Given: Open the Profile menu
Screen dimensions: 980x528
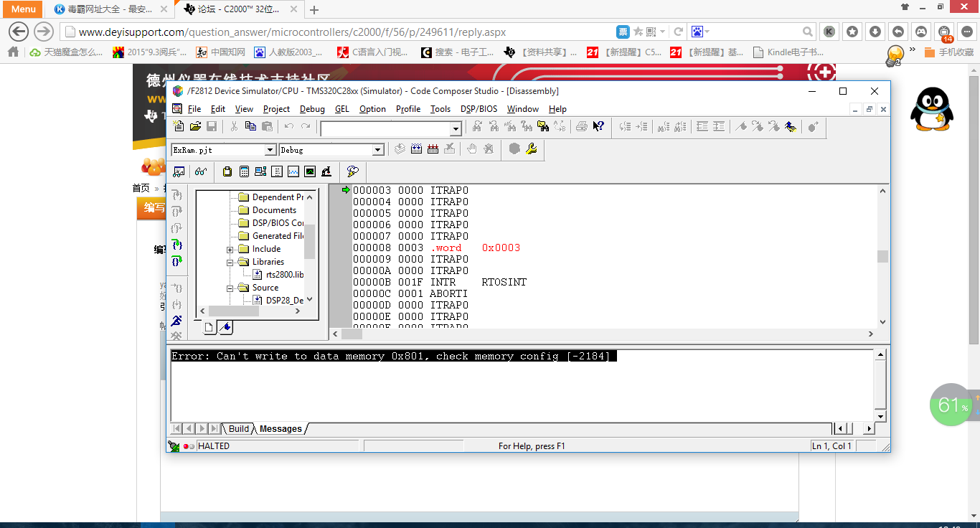Looking at the screenshot, I should pyautogui.click(x=408, y=109).
